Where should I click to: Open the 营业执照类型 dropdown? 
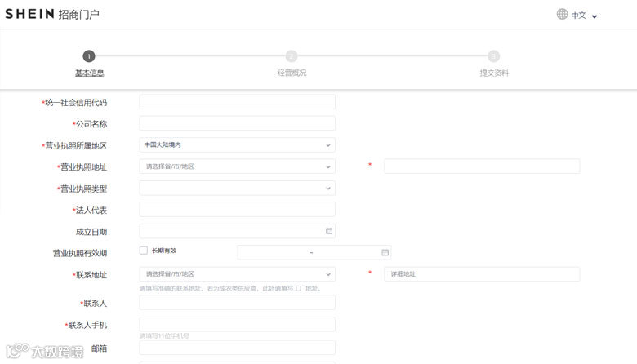(238, 188)
